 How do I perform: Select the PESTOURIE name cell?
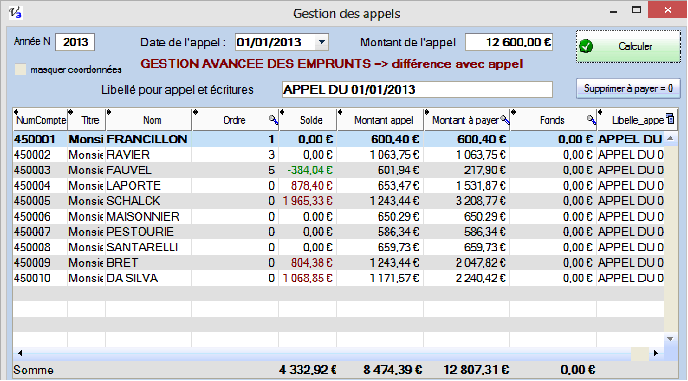148,231
